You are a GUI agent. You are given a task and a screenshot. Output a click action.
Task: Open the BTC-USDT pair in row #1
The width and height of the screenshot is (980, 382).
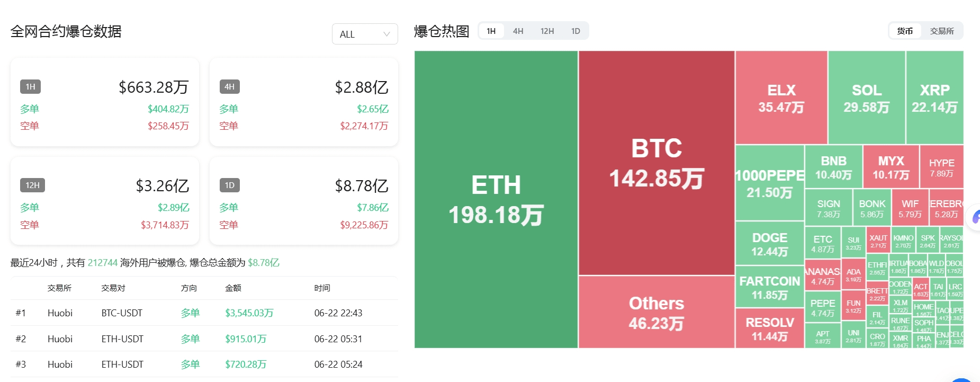[x=122, y=313]
